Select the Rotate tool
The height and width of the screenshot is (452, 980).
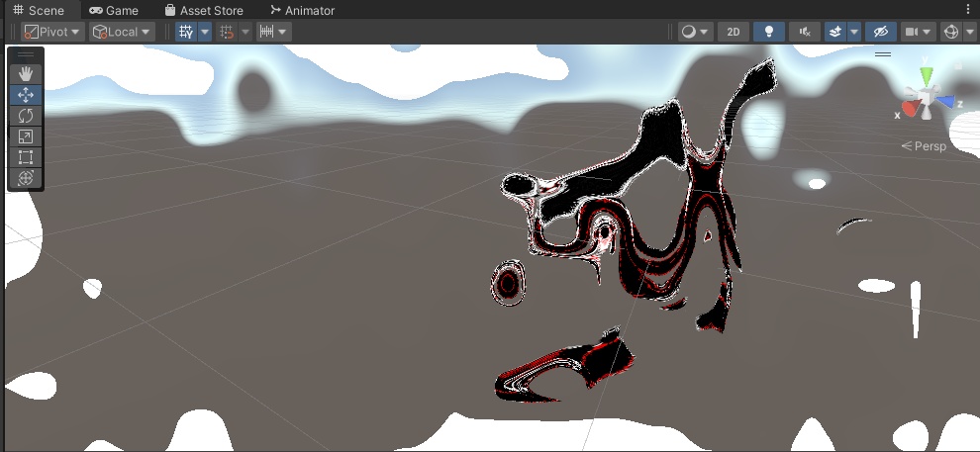click(x=26, y=116)
